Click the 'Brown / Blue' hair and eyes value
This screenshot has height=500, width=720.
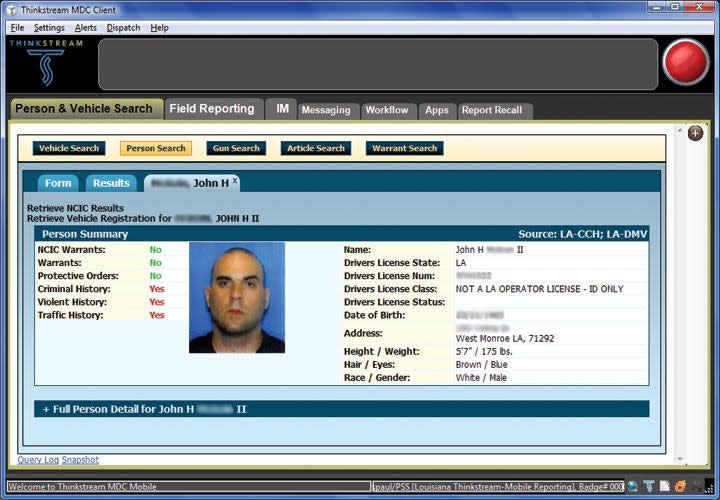(x=482, y=365)
